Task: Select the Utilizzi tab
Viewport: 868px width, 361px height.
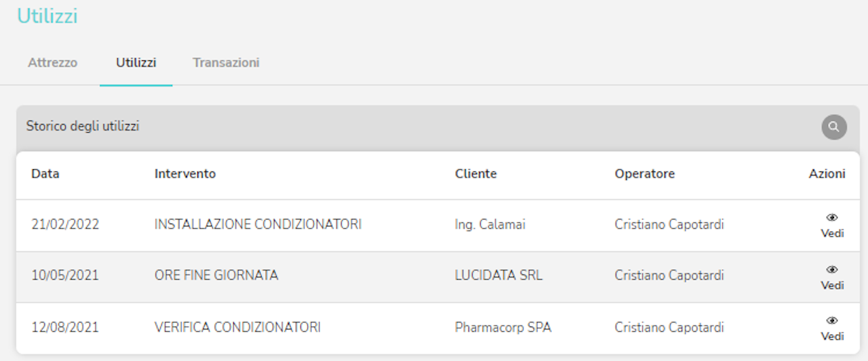Action: (x=136, y=63)
